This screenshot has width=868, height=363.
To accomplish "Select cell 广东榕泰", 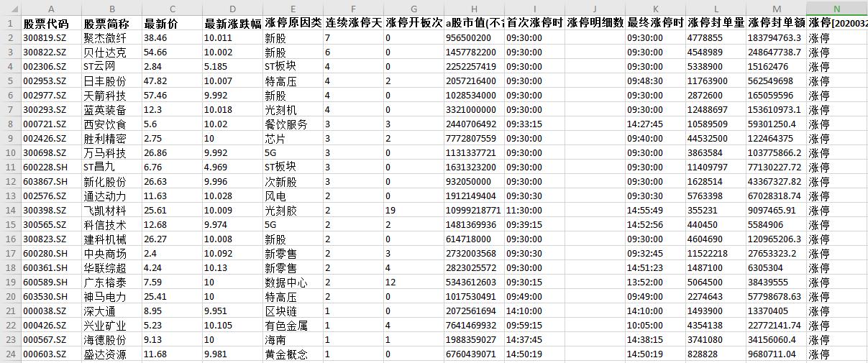I will 111,282.
